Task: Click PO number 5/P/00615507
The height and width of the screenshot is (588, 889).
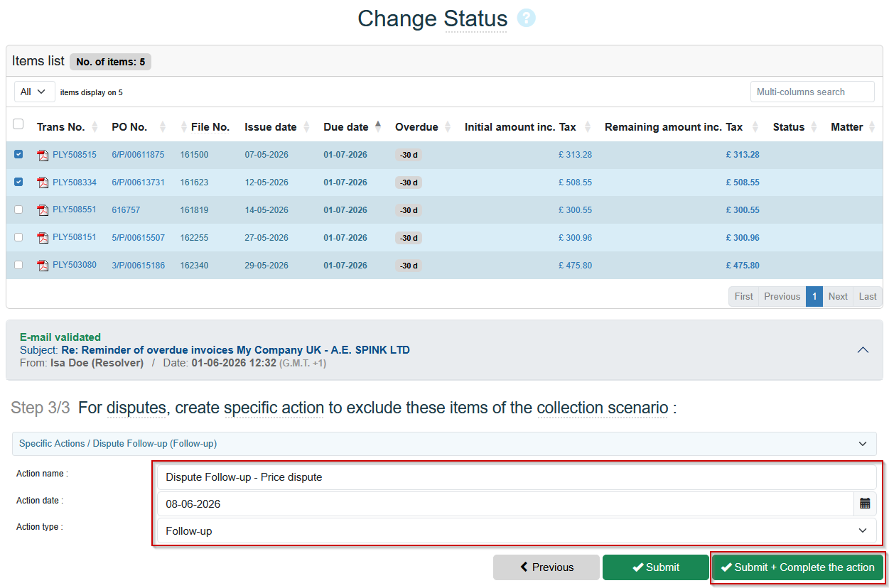Action: (138, 238)
